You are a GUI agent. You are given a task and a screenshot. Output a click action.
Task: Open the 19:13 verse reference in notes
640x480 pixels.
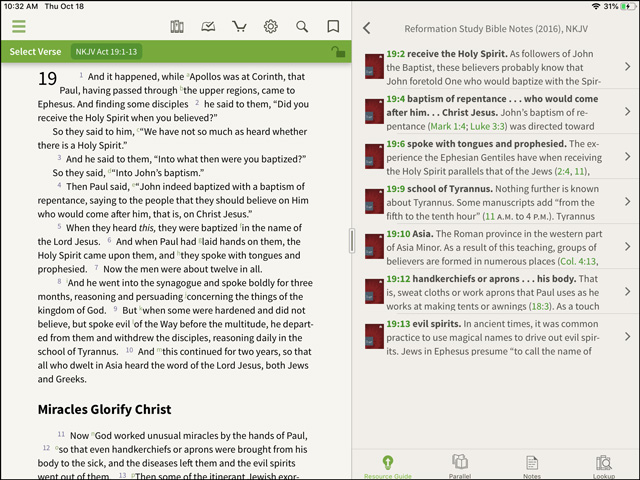click(398, 324)
